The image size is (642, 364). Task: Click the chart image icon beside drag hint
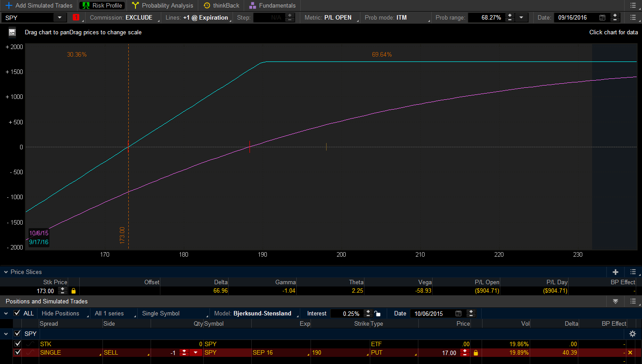tap(12, 32)
